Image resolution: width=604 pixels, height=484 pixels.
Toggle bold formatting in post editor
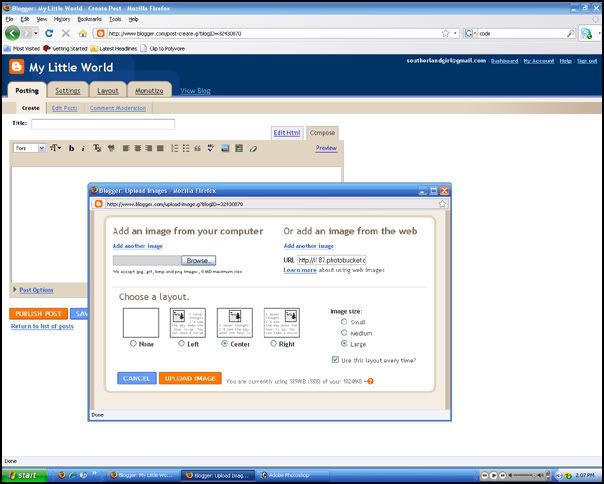[x=71, y=148]
